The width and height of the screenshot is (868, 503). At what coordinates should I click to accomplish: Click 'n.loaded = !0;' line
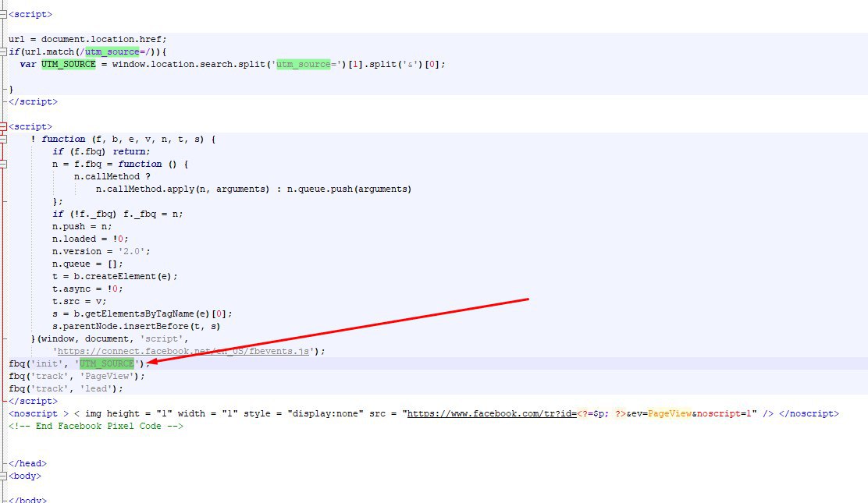91,239
